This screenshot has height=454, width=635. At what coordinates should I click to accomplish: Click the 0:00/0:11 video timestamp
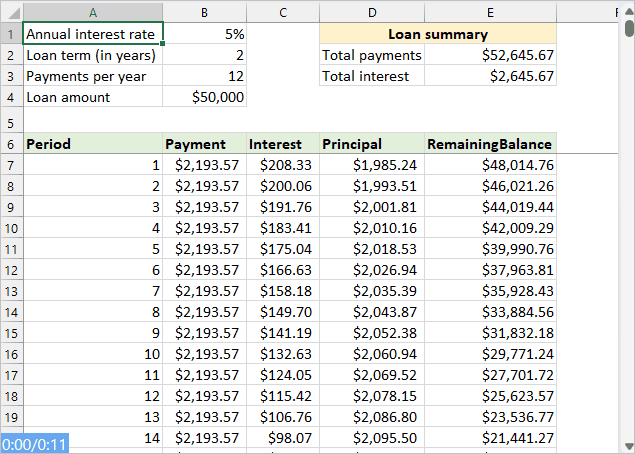[x=34, y=443]
